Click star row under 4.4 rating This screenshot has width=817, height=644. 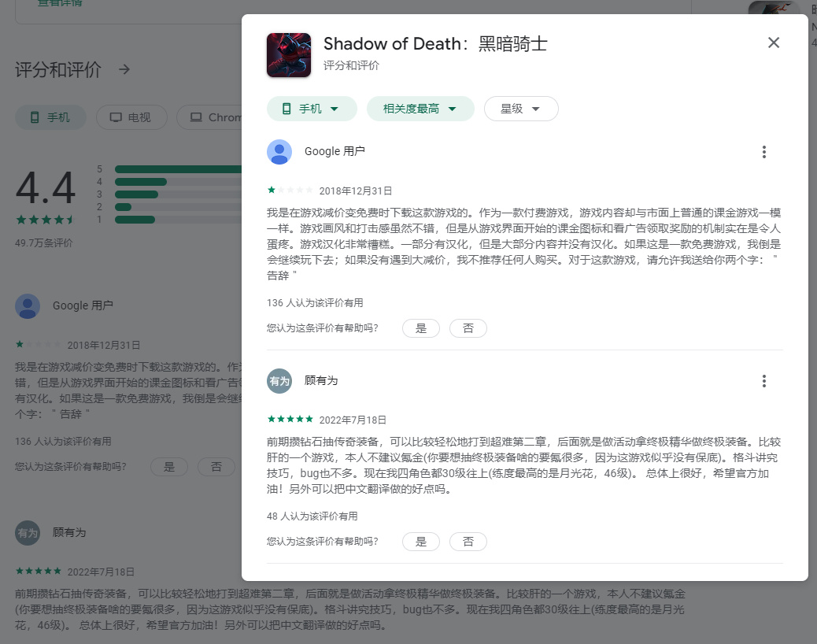[46, 220]
